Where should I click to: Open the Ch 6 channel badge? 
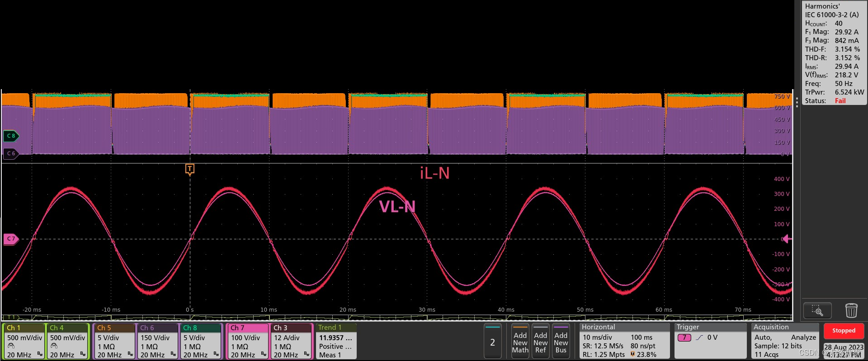[x=158, y=341]
